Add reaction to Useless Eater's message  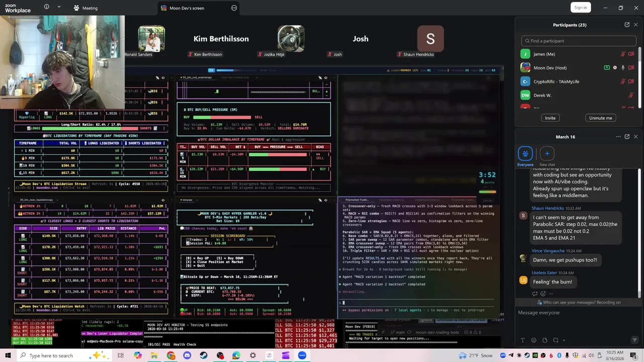click(x=543, y=294)
